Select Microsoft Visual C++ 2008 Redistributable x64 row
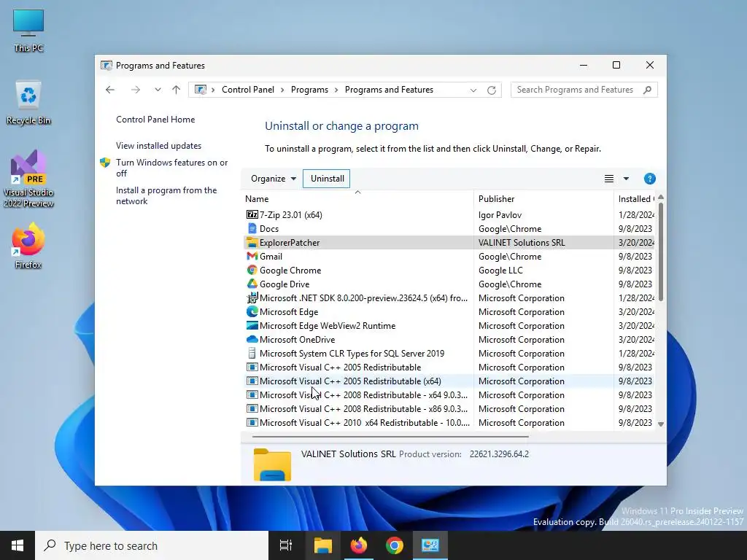The width and height of the screenshot is (747, 560). (x=449, y=394)
